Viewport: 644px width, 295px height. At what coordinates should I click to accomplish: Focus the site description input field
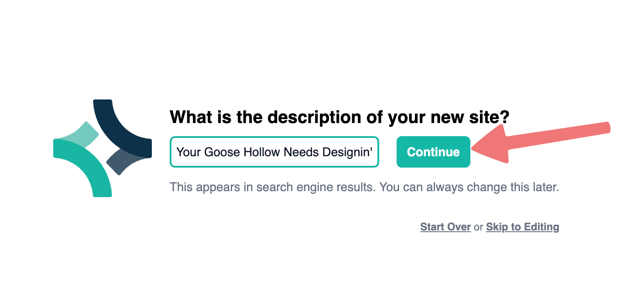click(274, 152)
